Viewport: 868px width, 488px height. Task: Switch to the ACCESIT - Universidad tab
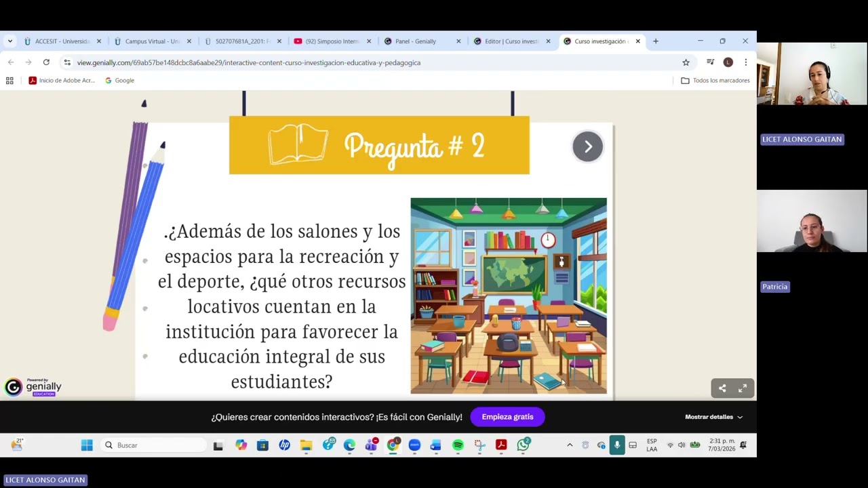pyautogui.click(x=62, y=41)
